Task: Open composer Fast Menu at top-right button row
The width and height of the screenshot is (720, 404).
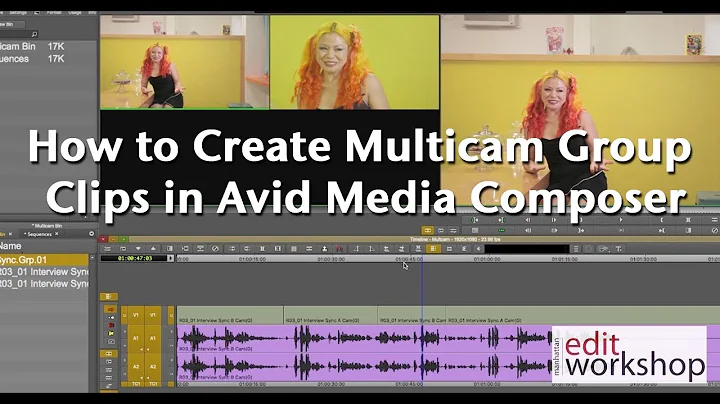Action: pyautogui.click(x=714, y=220)
